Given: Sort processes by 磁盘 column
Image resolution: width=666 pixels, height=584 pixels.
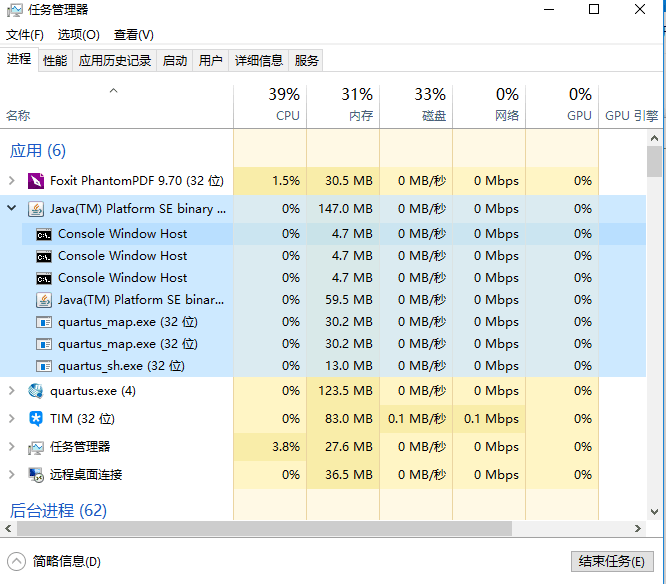Looking at the screenshot, I should (x=416, y=107).
